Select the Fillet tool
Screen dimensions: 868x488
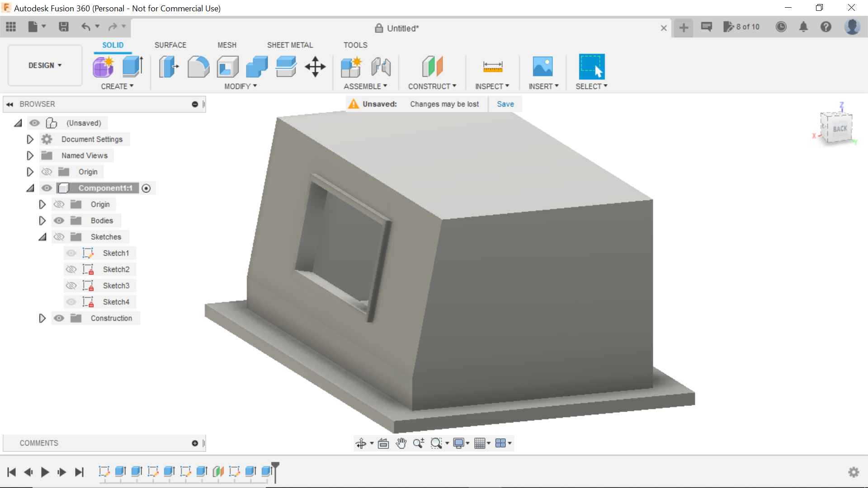tap(198, 66)
